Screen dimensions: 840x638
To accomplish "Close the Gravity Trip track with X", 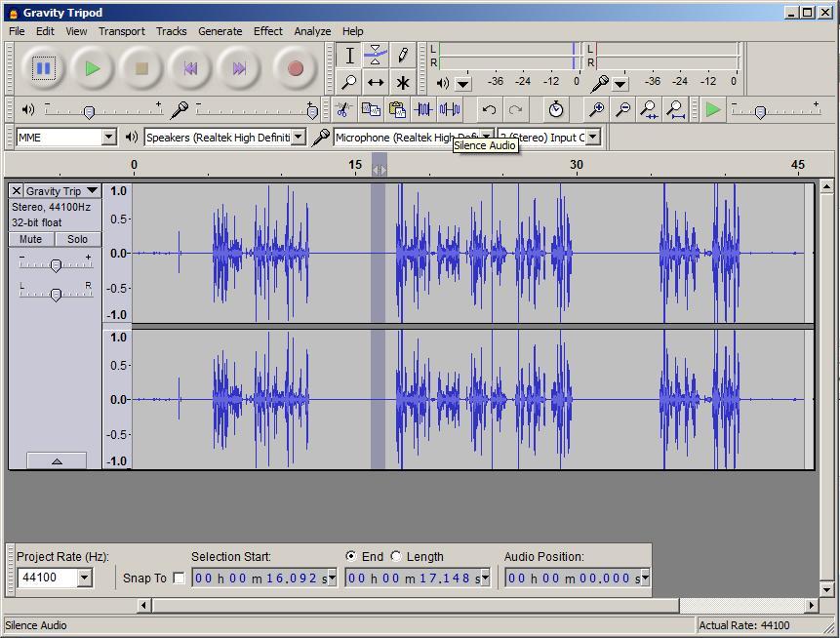I will 16,190.
